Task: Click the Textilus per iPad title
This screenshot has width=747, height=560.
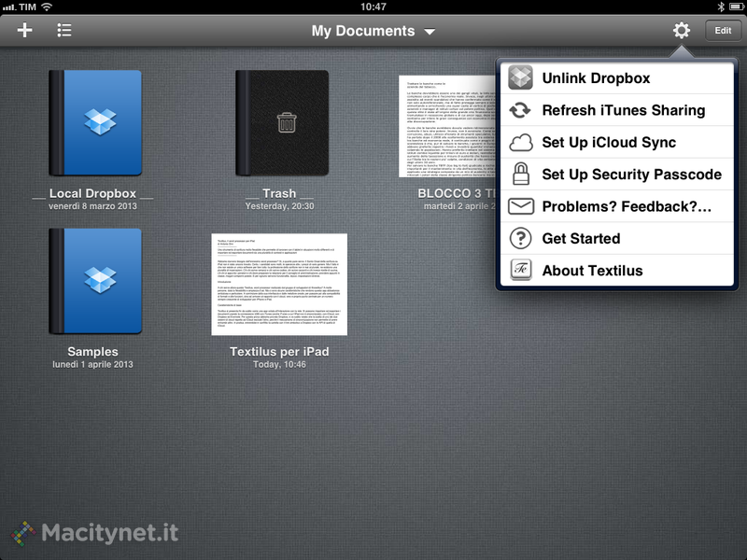Action: coord(279,352)
